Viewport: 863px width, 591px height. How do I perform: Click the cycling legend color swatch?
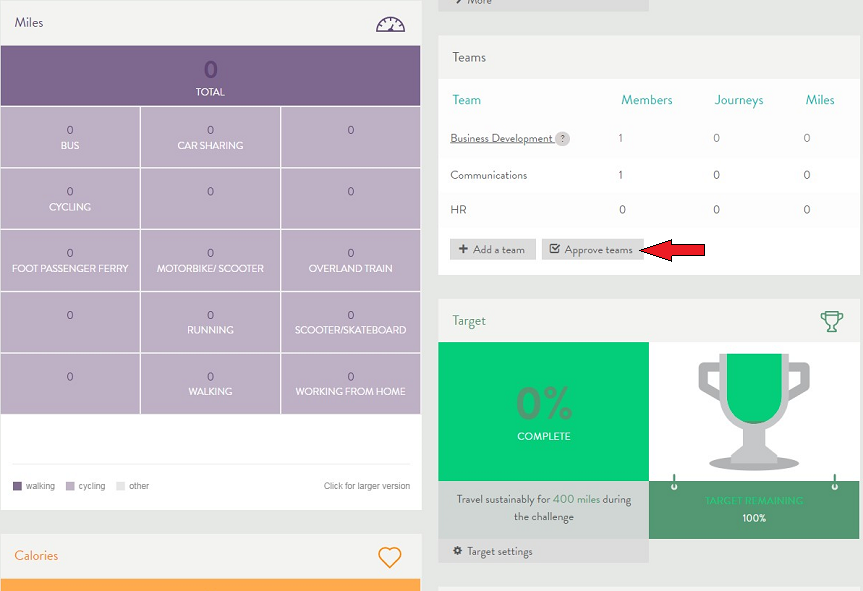point(70,486)
